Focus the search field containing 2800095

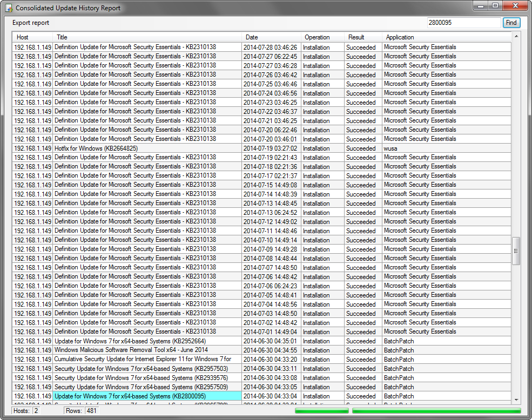(x=464, y=23)
